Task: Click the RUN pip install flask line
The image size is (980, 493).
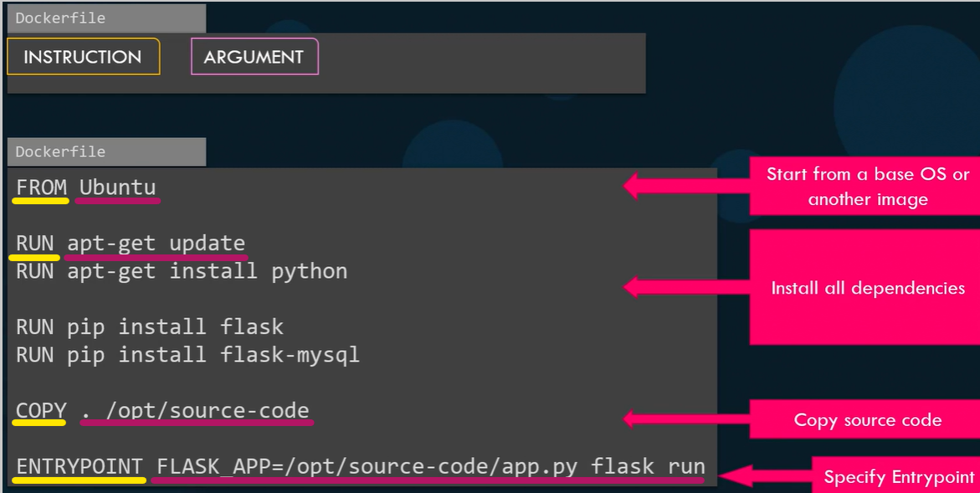Action: pos(149,326)
